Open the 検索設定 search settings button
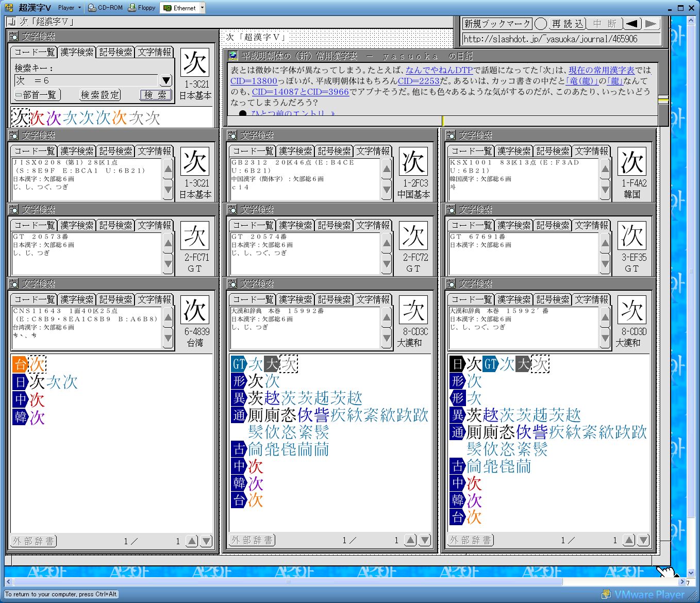Screen dimensions: 700x603 tap(100, 95)
